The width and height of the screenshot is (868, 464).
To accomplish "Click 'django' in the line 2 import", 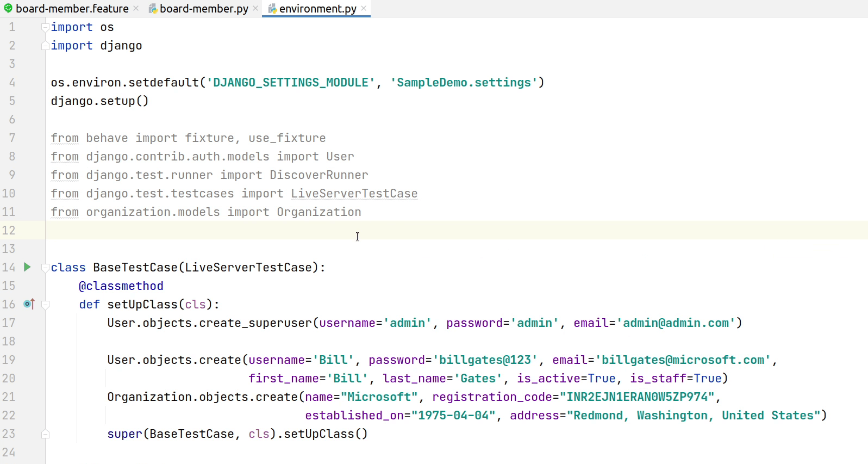I will point(121,45).
